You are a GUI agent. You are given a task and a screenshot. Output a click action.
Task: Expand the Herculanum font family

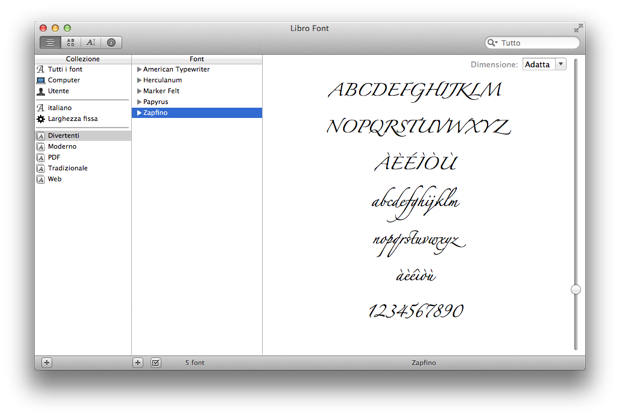140,81
